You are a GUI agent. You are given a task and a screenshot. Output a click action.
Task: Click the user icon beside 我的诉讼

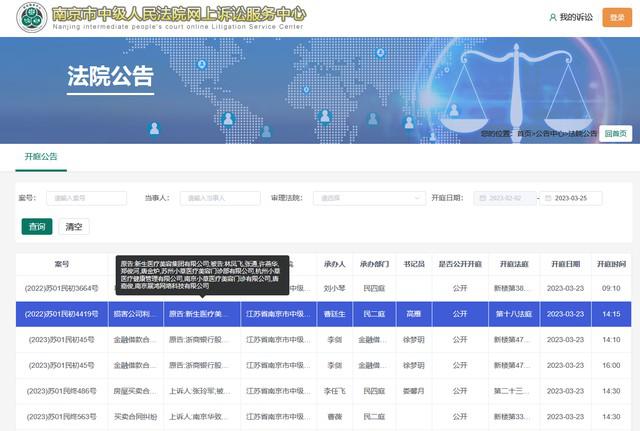click(552, 17)
